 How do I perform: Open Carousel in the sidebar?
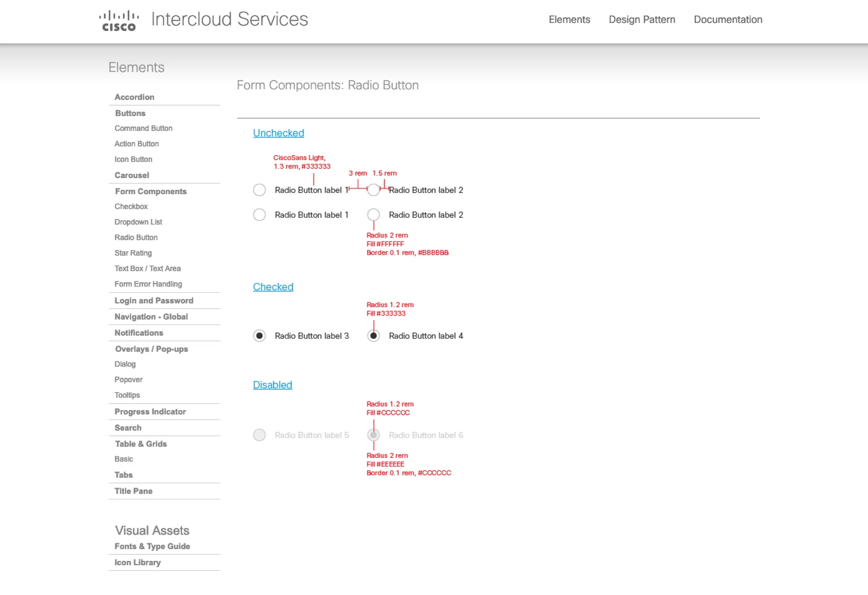click(x=132, y=175)
